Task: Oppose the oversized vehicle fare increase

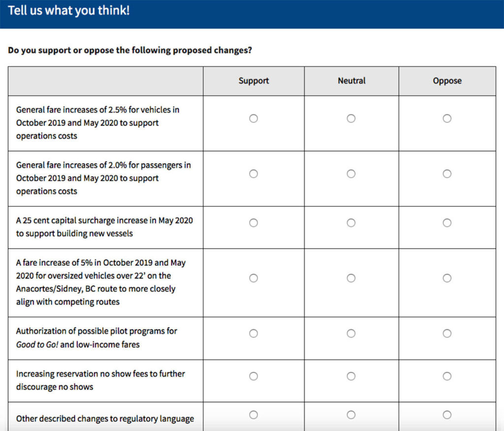Action: (x=447, y=278)
